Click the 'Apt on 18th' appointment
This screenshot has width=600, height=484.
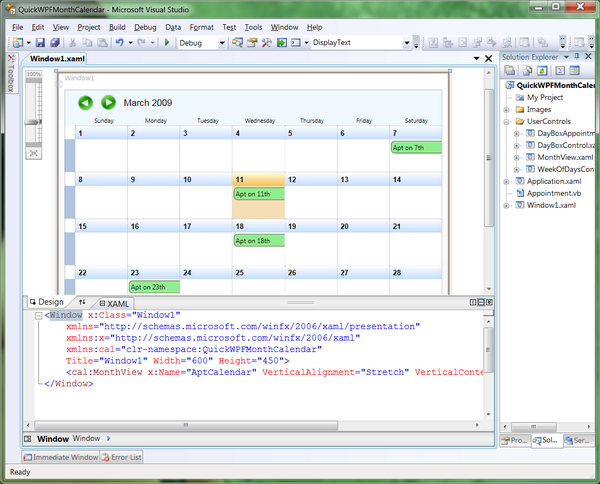(x=259, y=241)
